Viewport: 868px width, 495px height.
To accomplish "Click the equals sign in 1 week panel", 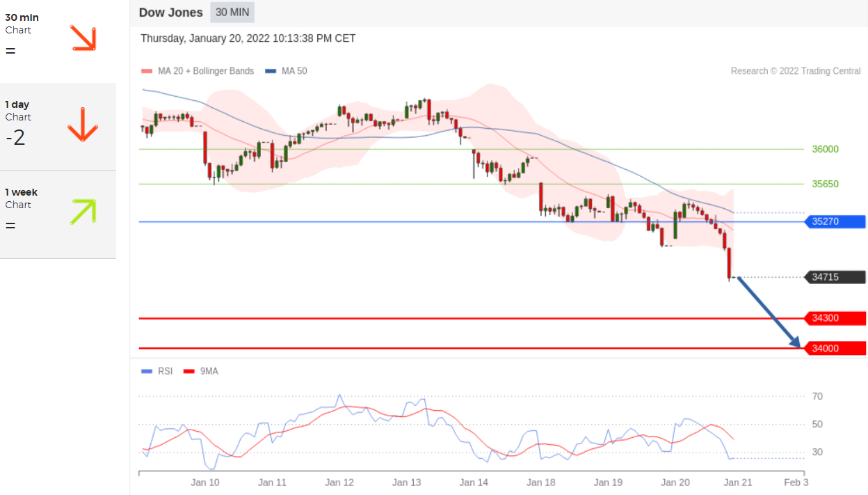I will click(x=10, y=225).
